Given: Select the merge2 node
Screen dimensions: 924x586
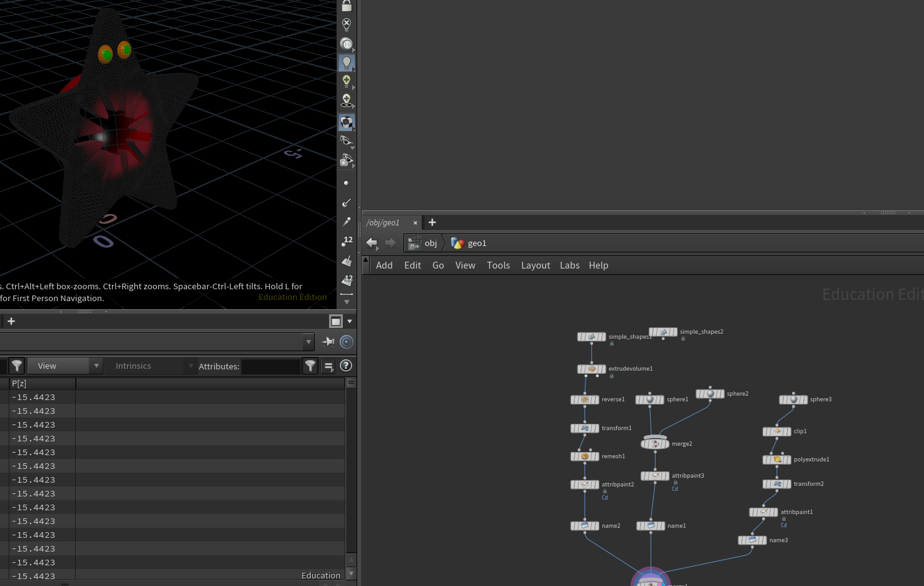Looking at the screenshot, I should pos(655,444).
